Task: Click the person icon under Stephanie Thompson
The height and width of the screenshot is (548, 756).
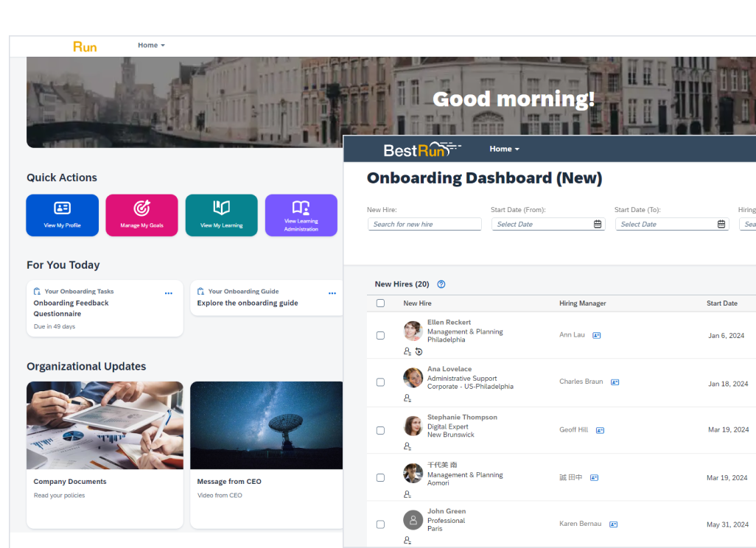Action: [407, 446]
